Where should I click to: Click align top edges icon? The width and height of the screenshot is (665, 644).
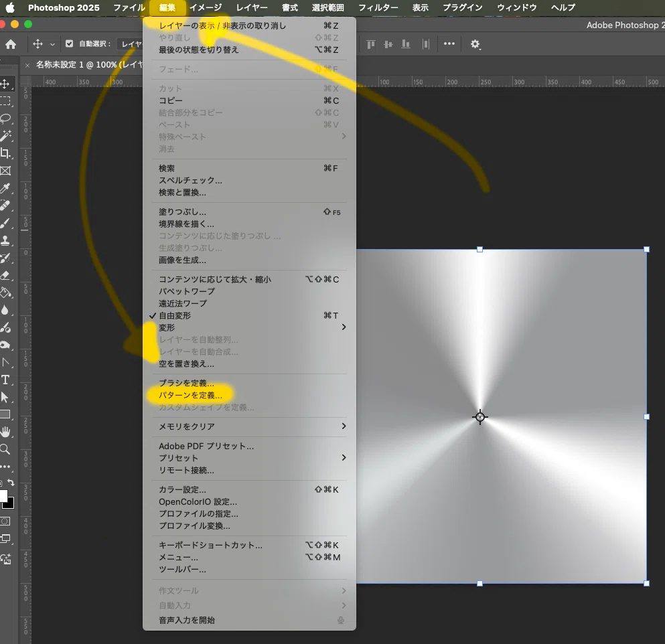point(370,44)
